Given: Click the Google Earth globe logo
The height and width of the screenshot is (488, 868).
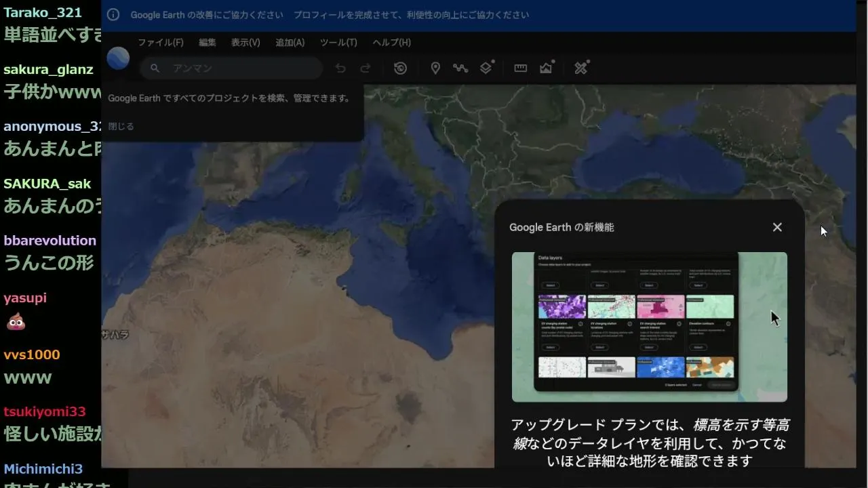Looking at the screenshot, I should tap(118, 58).
